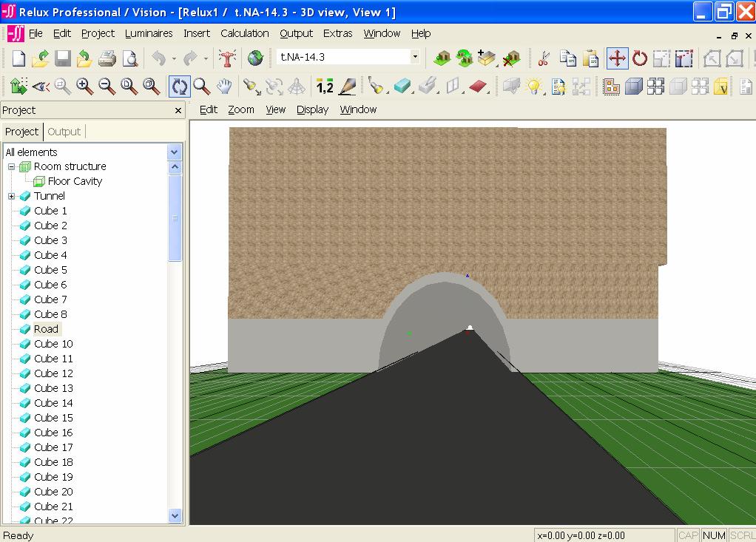Click the light bulb icon
This screenshot has width=756, height=542.
[534, 87]
